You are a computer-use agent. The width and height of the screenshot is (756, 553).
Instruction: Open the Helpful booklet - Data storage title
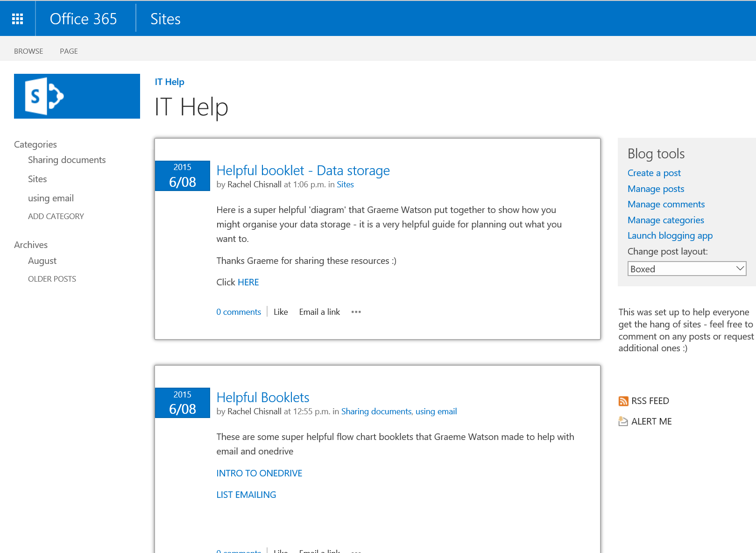click(303, 170)
